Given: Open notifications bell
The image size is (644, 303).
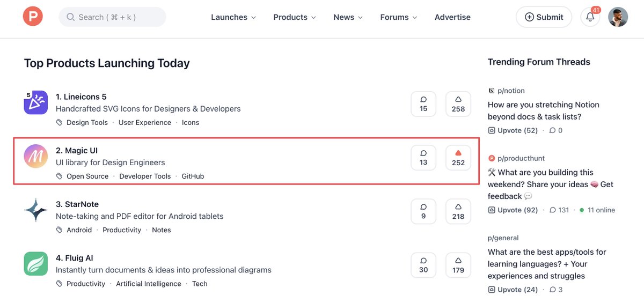Looking at the screenshot, I should 590,17.
